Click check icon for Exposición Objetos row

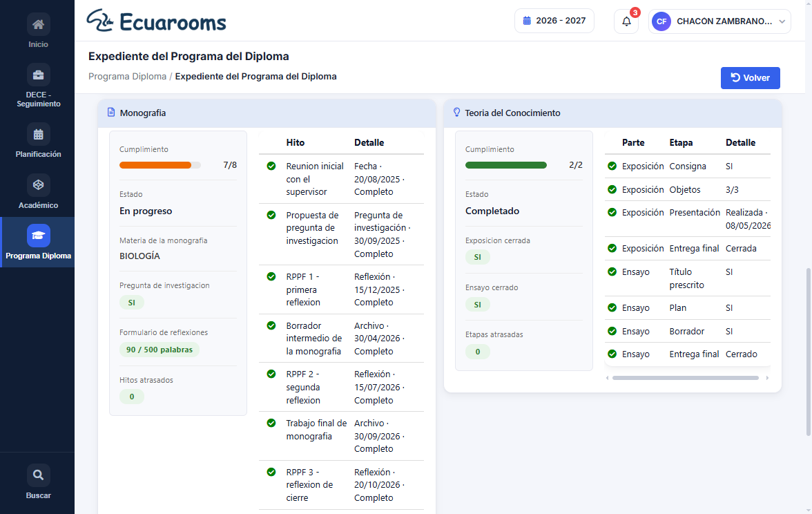coord(612,189)
